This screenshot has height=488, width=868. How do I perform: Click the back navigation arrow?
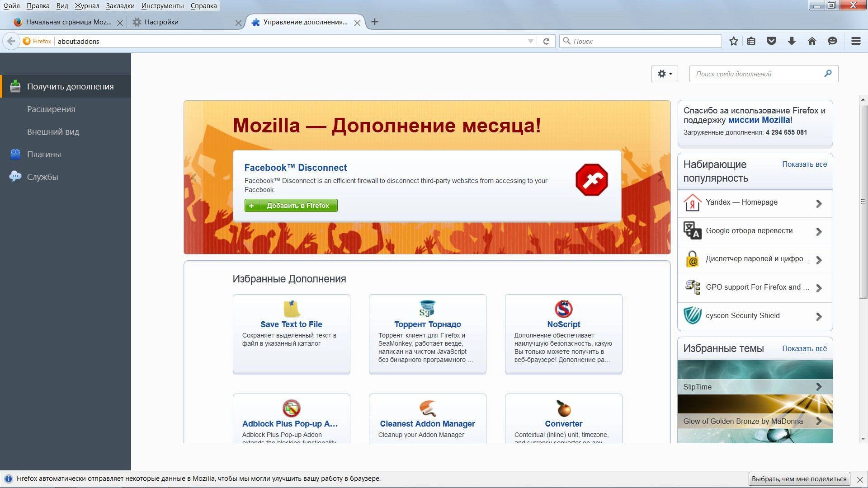tap(11, 41)
